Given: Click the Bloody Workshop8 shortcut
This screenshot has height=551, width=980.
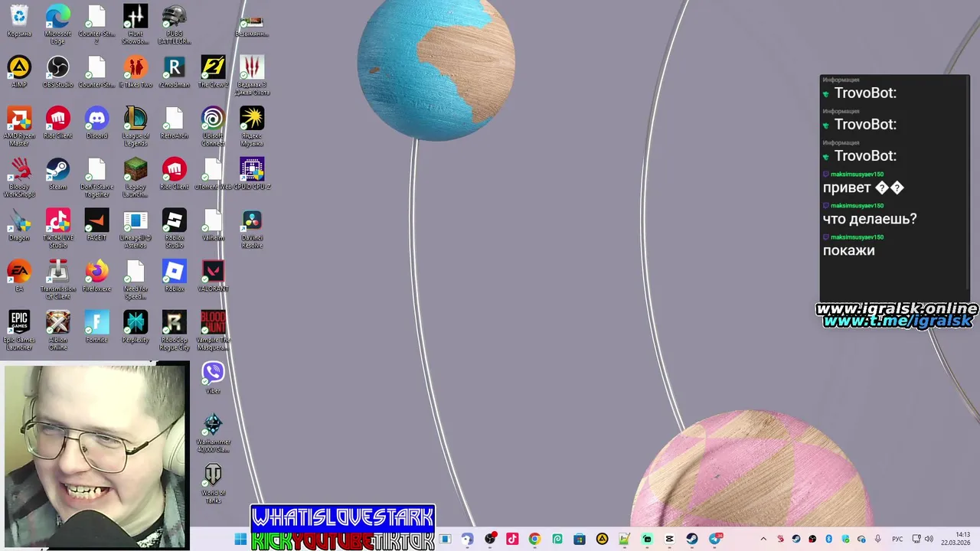Looking at the screenshot, I should (x=19, y=178).
